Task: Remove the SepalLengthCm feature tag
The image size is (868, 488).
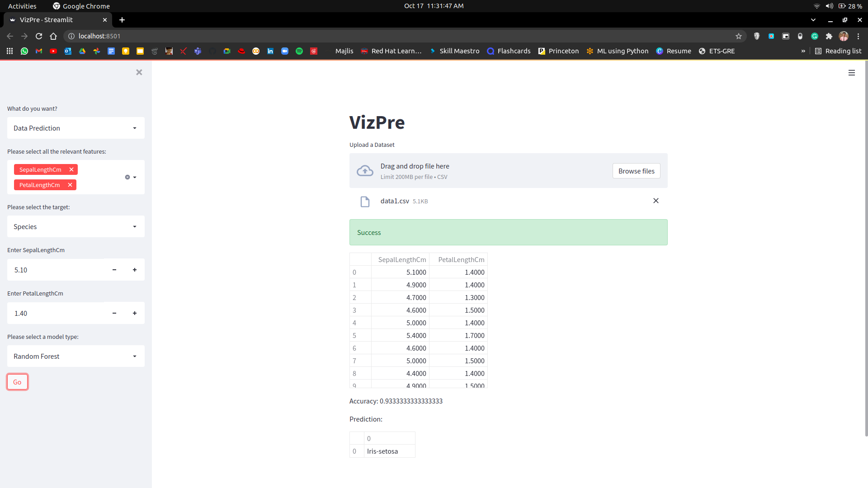Action: coord(71,169)
